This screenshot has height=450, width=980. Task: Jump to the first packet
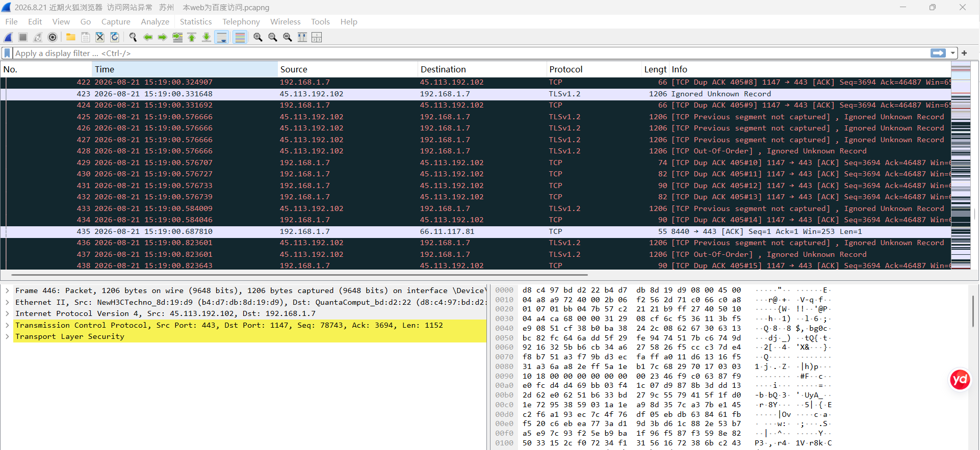coord(192,37)
